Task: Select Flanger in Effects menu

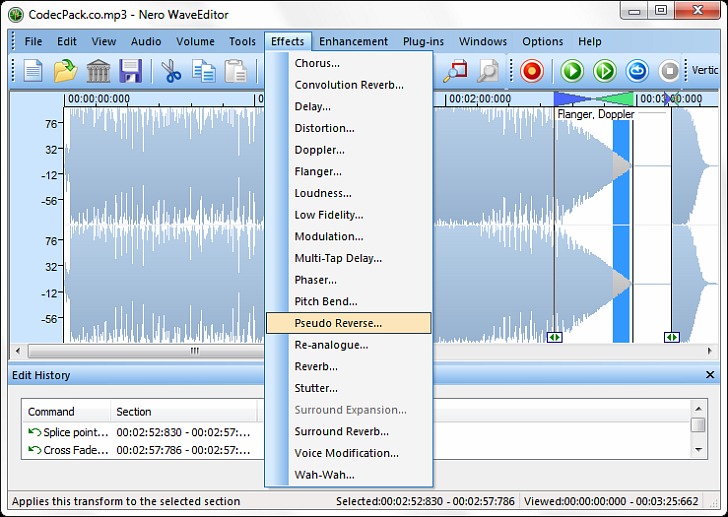Action: pyautogui.click(x=349, y=171)
